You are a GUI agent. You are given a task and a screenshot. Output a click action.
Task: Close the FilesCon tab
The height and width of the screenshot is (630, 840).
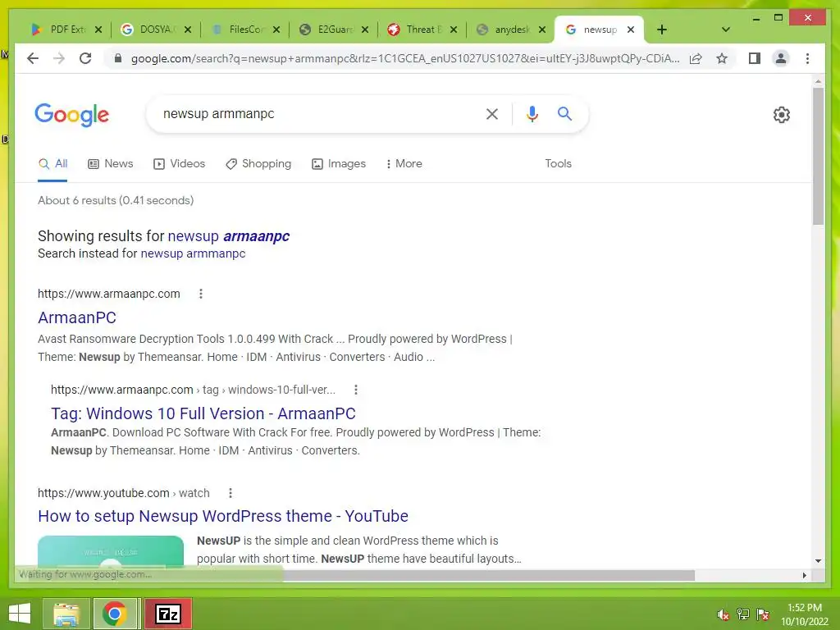coord(276,30)
